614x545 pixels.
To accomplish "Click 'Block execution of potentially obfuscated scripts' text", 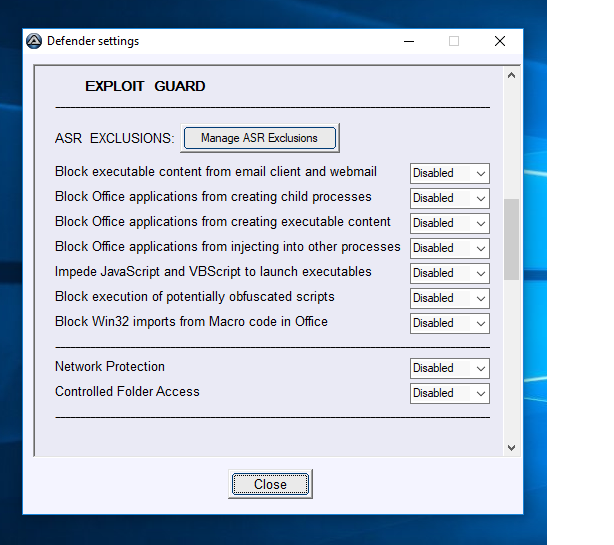I will point(195,297).
